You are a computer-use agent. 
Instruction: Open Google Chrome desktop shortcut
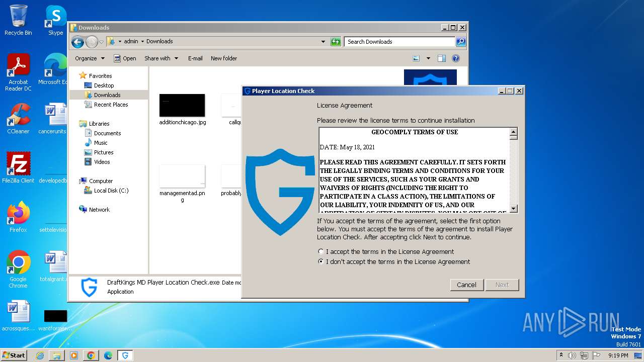(x=18, y=269)
